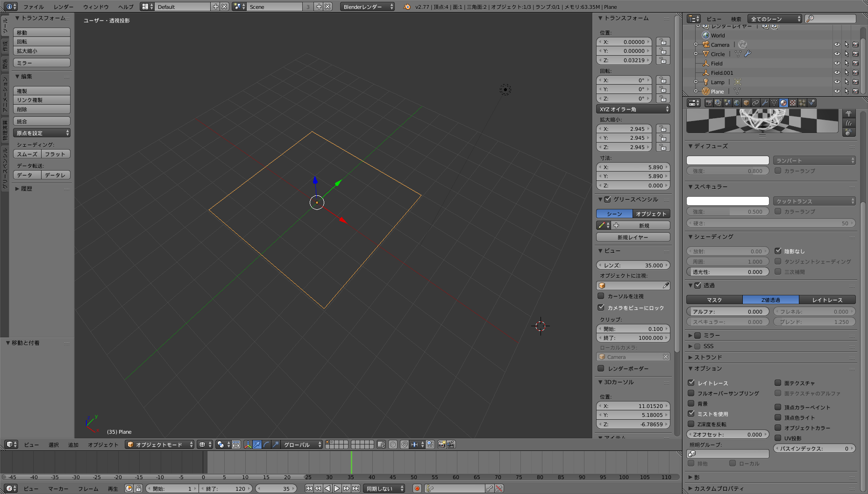Toggle visibility eye for Circle object
This screenshot has width=868, height=494.
point(837,54)
